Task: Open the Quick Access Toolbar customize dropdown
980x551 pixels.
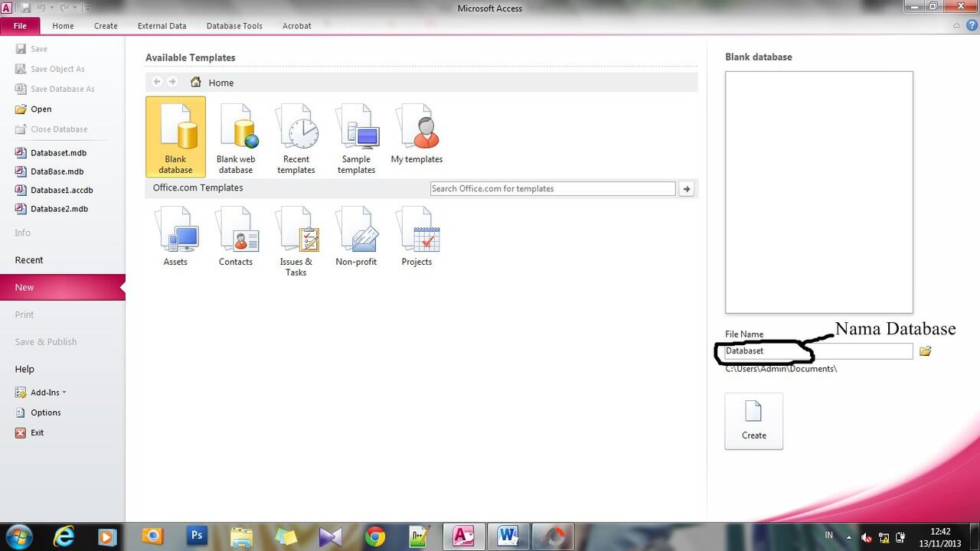Action: pos(87,8)
